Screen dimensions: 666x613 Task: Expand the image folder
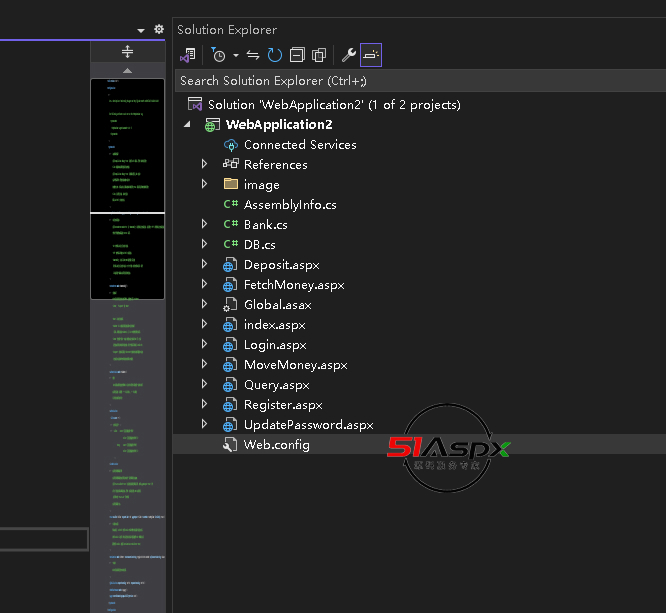click(204, 184)
